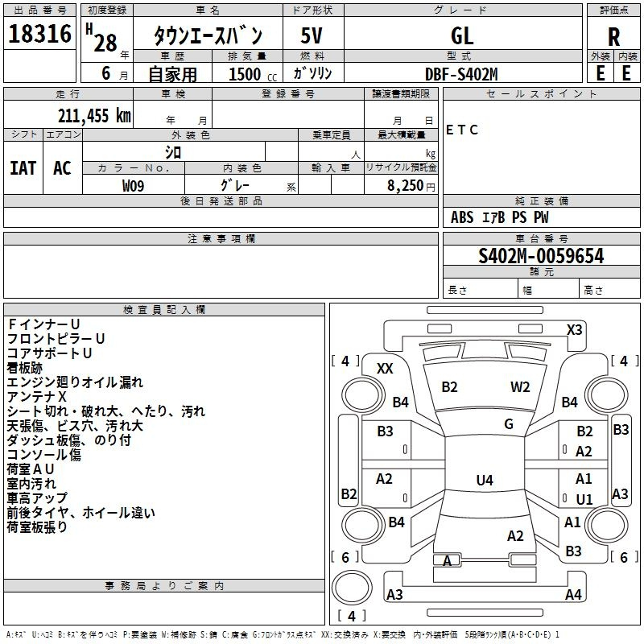Select the note 天張傷、ビス穴、汚れ大

(75, 426)
